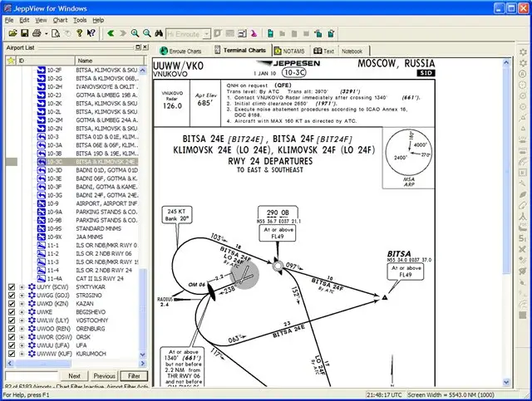The height and width of the screenshot is (401, 532).
Task: Open the File menu
Action: click(9, 20)
